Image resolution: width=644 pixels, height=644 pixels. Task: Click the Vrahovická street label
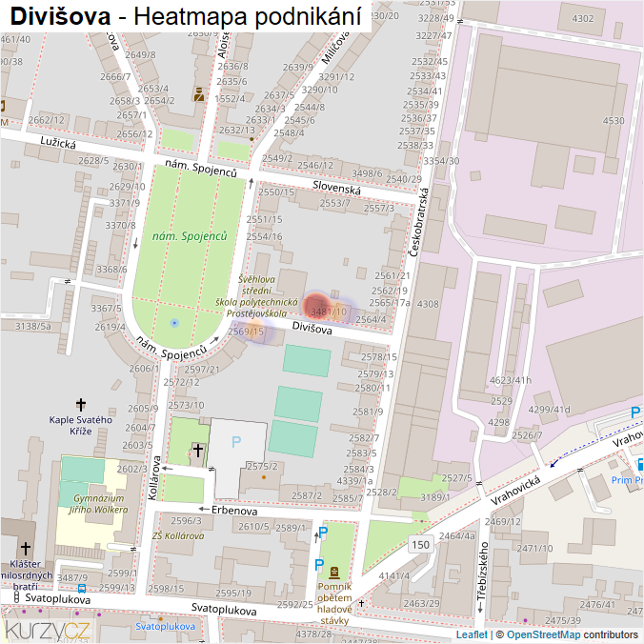point(515,491)
